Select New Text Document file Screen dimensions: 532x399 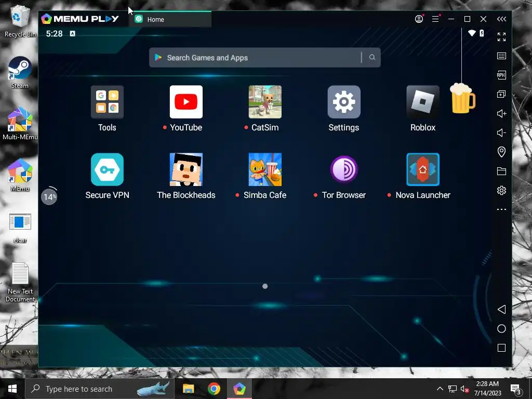[x=20, y=282]
